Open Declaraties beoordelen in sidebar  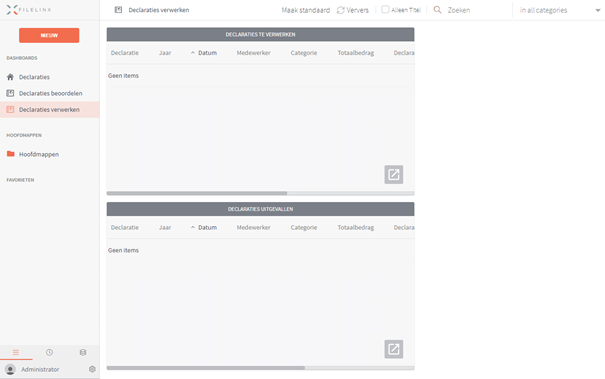pos(50,93)
